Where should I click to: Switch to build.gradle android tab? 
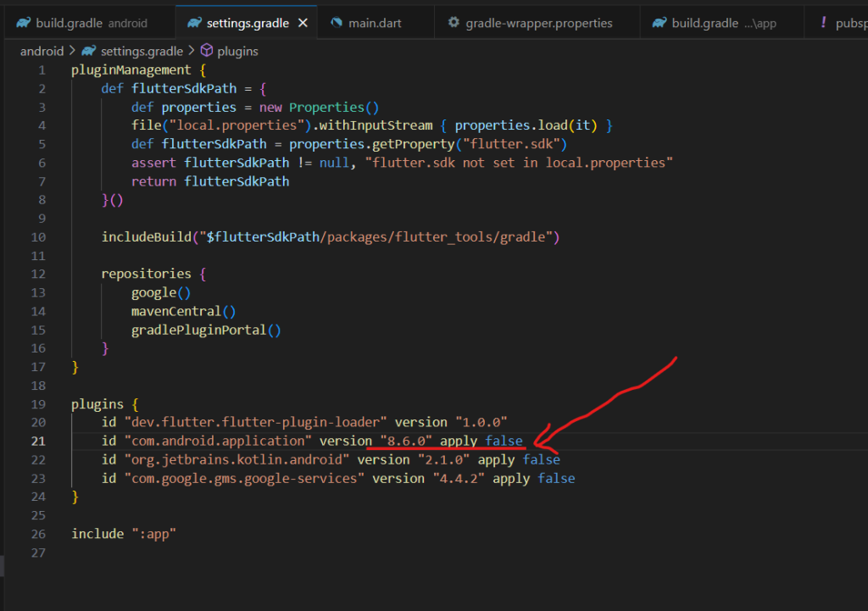(91, 23)
